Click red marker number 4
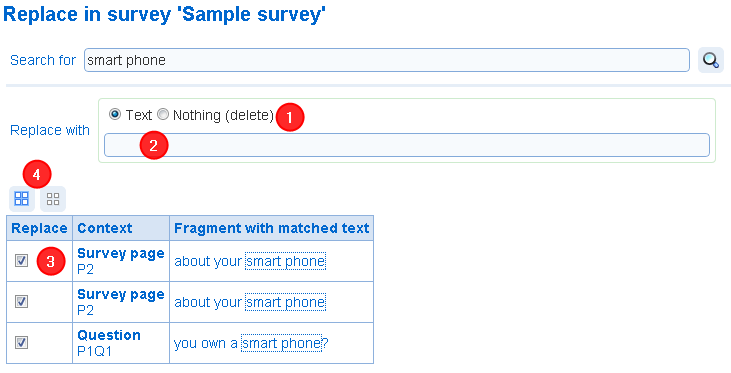Screen dimensions: 731x373 click(x=37, y=174)
